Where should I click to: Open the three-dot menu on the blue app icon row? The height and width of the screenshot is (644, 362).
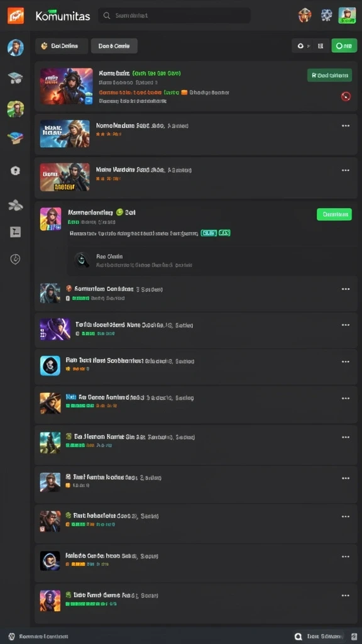click(x=346, y=362)
